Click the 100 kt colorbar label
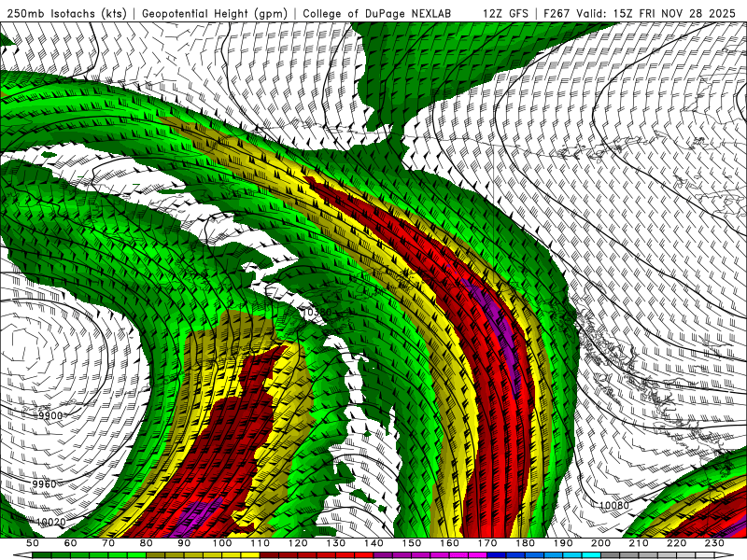This screenshot has height=560, width=747. click(221, 543)
